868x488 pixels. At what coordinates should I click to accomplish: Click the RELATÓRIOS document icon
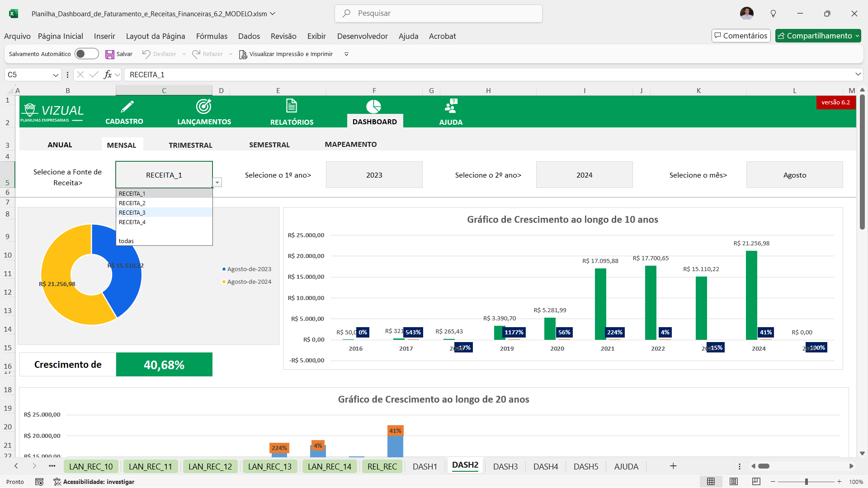(292, 107)
